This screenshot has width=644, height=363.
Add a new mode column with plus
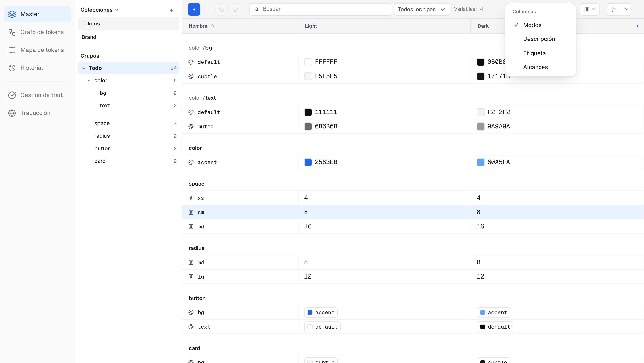tap(637, 26)
